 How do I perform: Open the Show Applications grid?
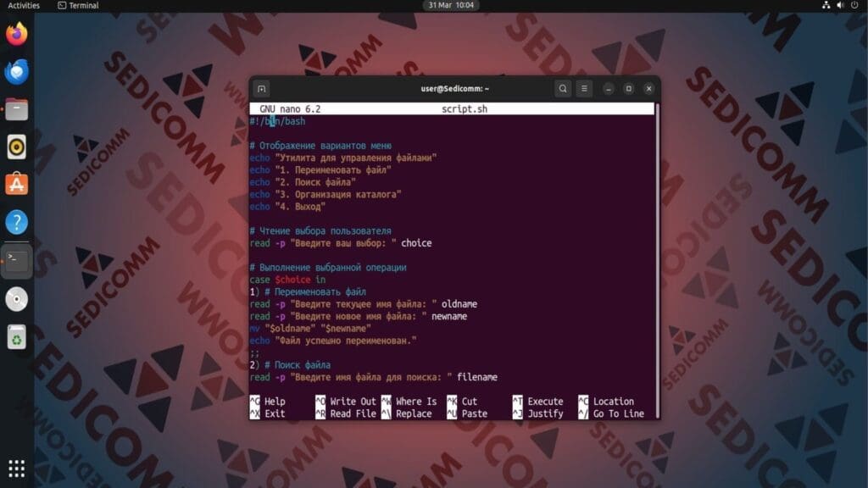[x=15, y=469]
